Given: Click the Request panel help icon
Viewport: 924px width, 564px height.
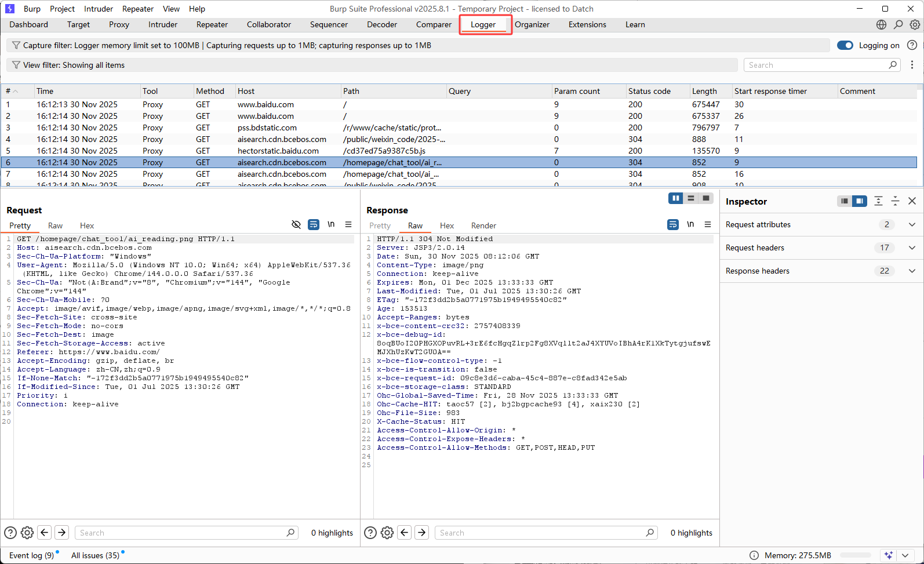Looking at the screenshot, I should pyautogui.click(x=10, y=533).
